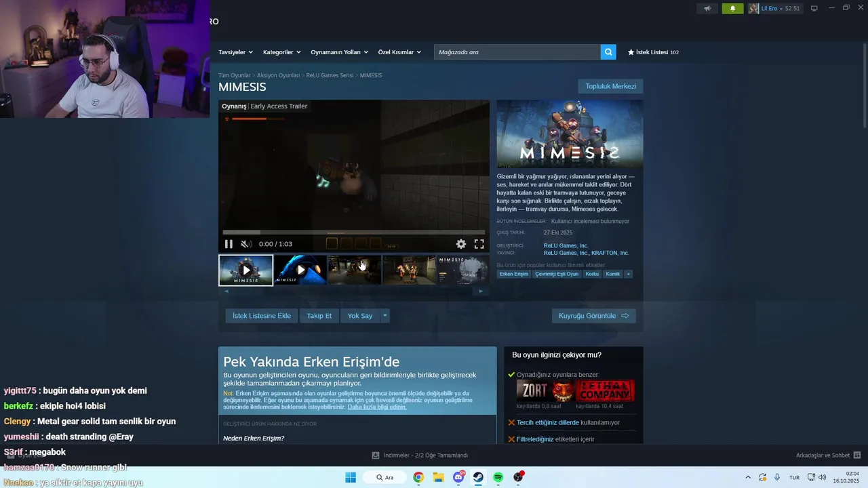Click Filtrelediğiniz link
The width and height of the screenshot is (868, 488).
click(535, 439)
